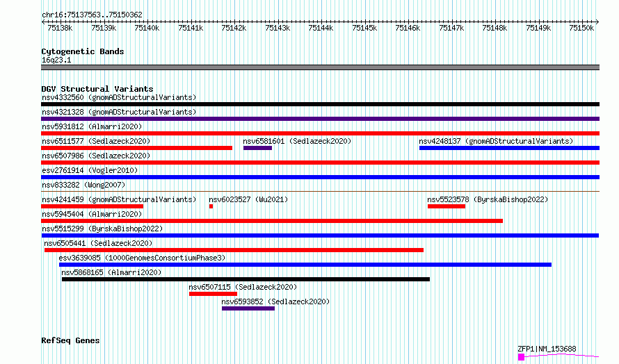Open the nsv6511577 (Sedlazeck2020) label

96,141
